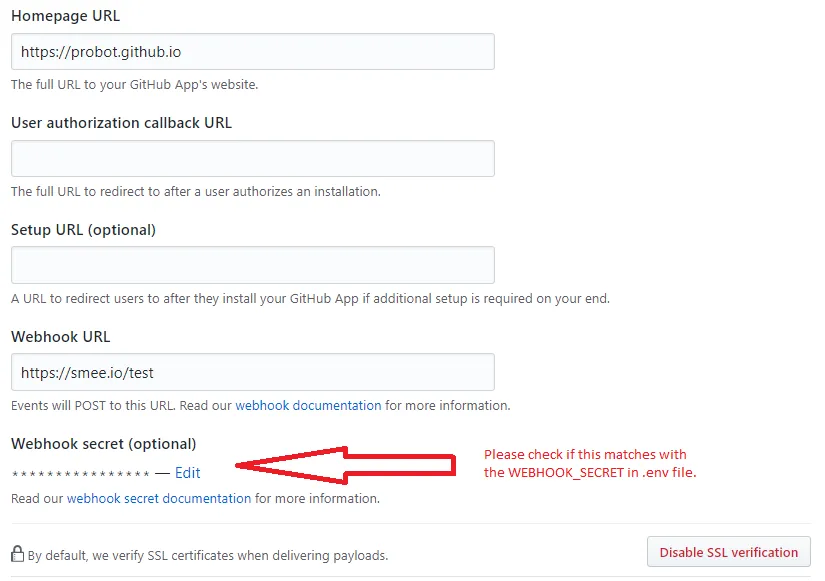Screen dimensions: 825x581
Task: Click the masked webhook secret asterisks
Action: click(80, 474)
